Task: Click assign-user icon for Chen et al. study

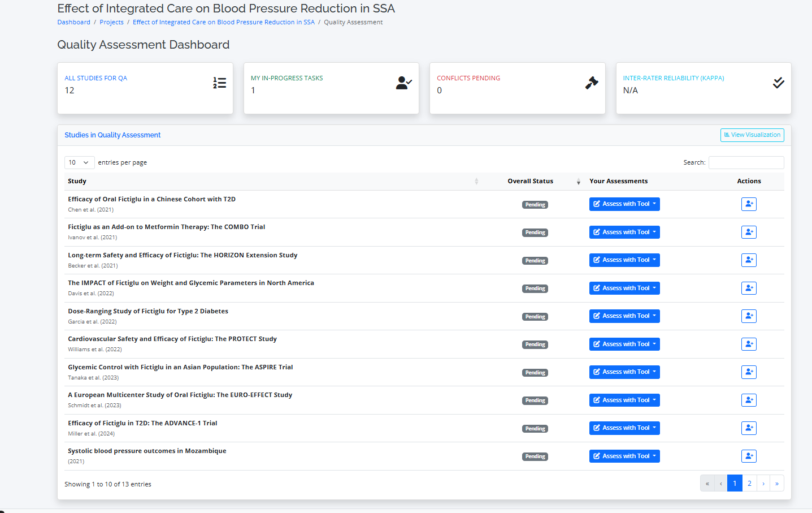Action: [749, 204]
